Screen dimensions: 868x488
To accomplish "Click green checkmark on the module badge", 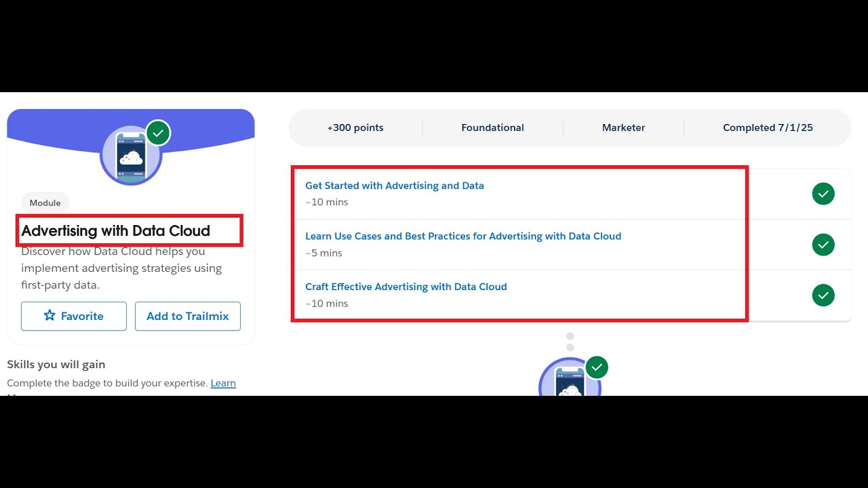I will (x=158, y=133).
